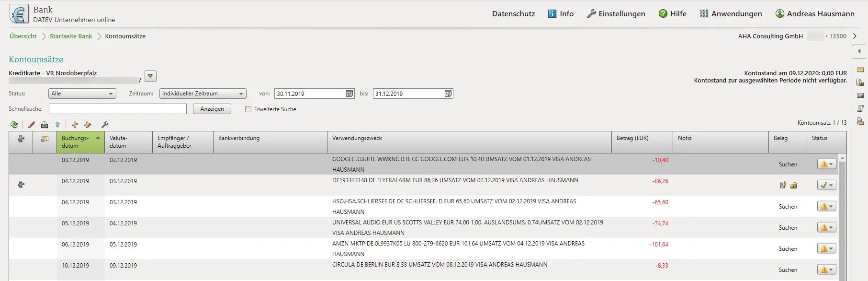868x281 pixels.
Task: Click the green refresh icon in the toolbar
Action: point(14,125)
